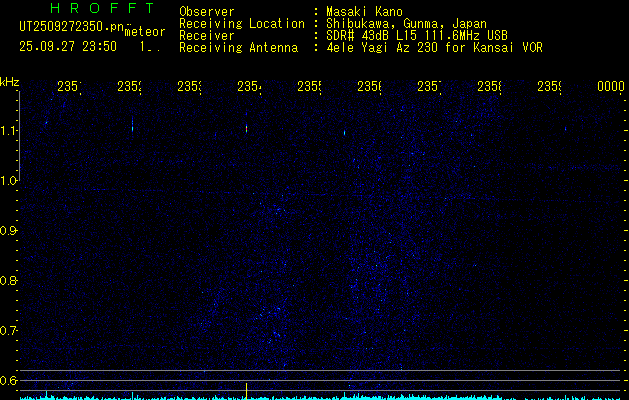
Task: Click the 0.7 frequency axis label
Action: pyautogui.click(x=8, y=331)
